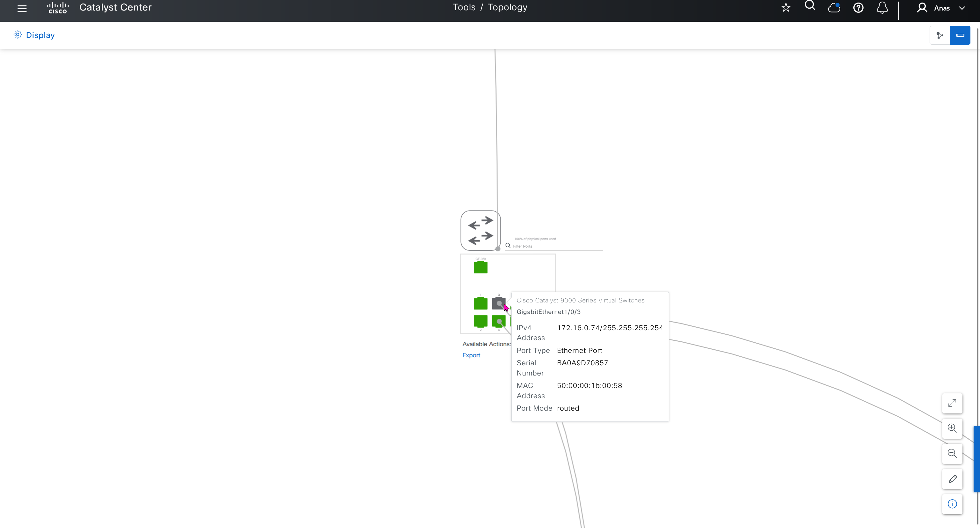Click the Export action link
This screenshot has width=980, height=528.
tap(471, 355)
